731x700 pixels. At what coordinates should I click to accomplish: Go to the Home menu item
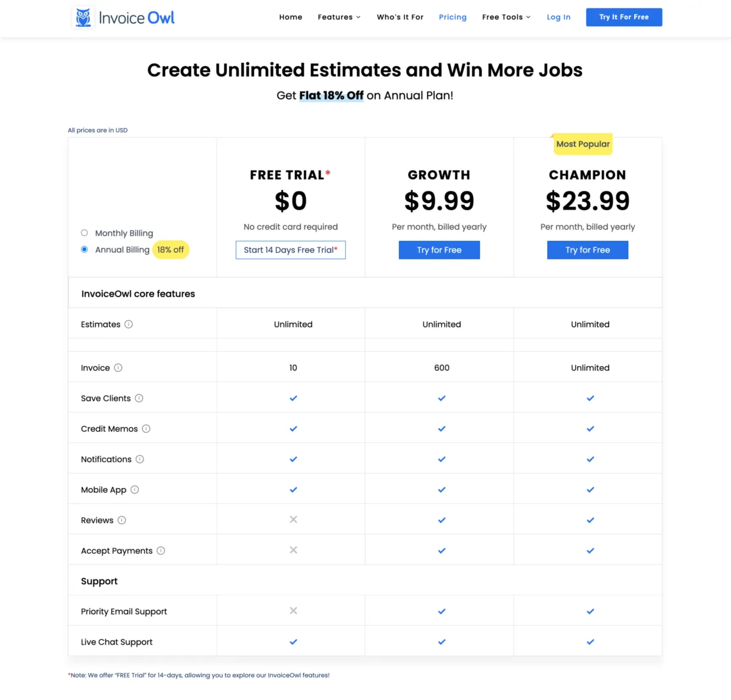(x=291, y=17)
